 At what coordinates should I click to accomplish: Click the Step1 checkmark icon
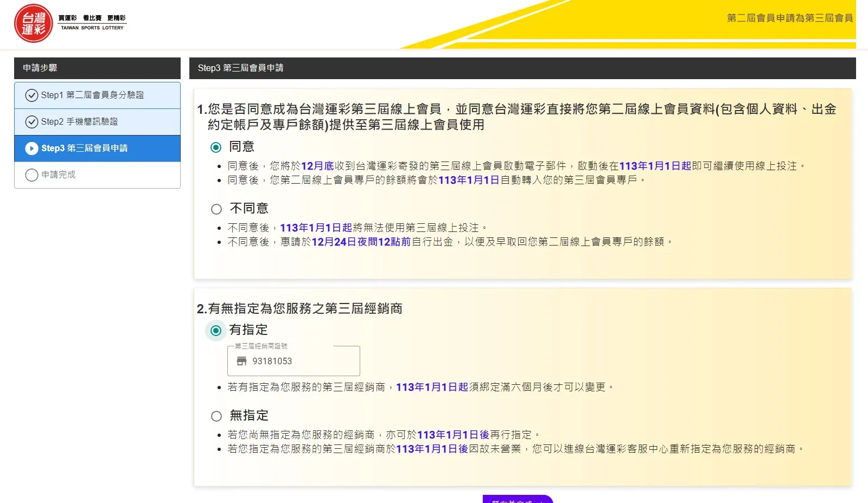(x=31, y=95)
